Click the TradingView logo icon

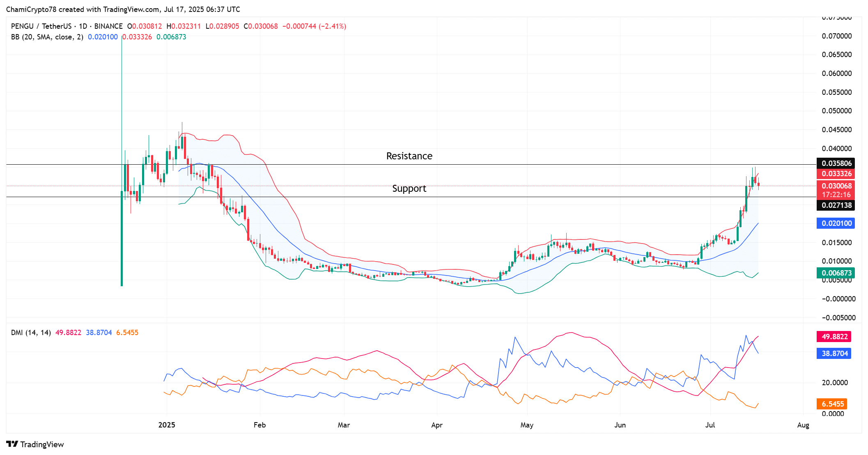[x=12, y=444]
